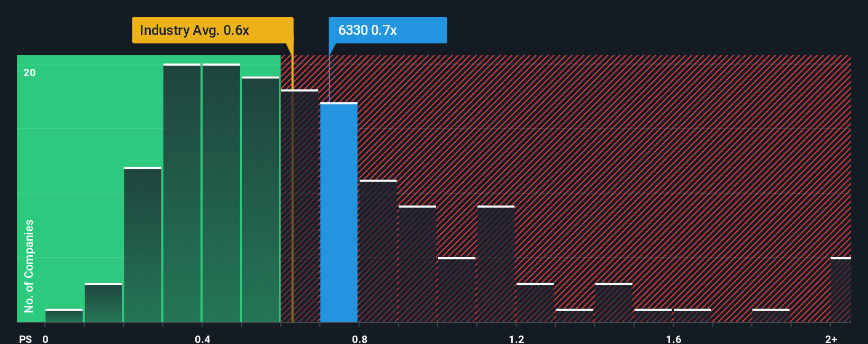The height and width of the screenshot is (344, 868).
Task: Click the 6330 0.7x blue label
Action: click(387, 30)
